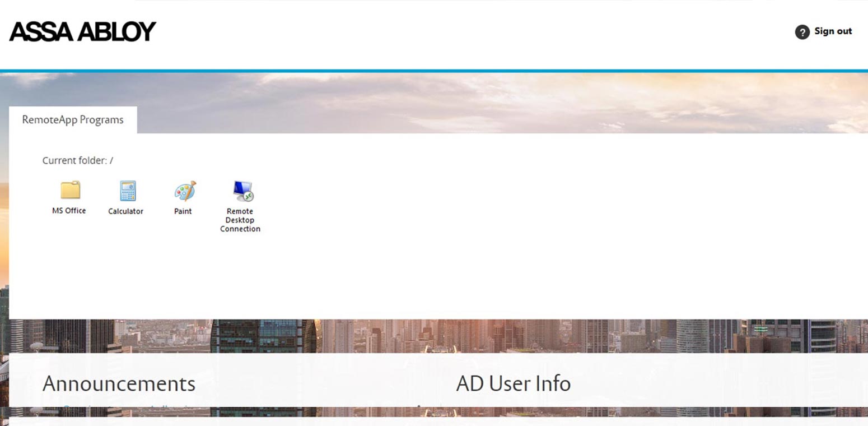Image resolution: width=868 pixels, height=426 pixels.
Task: Click the blue divider bar below the header
Action: click(434, 69)
